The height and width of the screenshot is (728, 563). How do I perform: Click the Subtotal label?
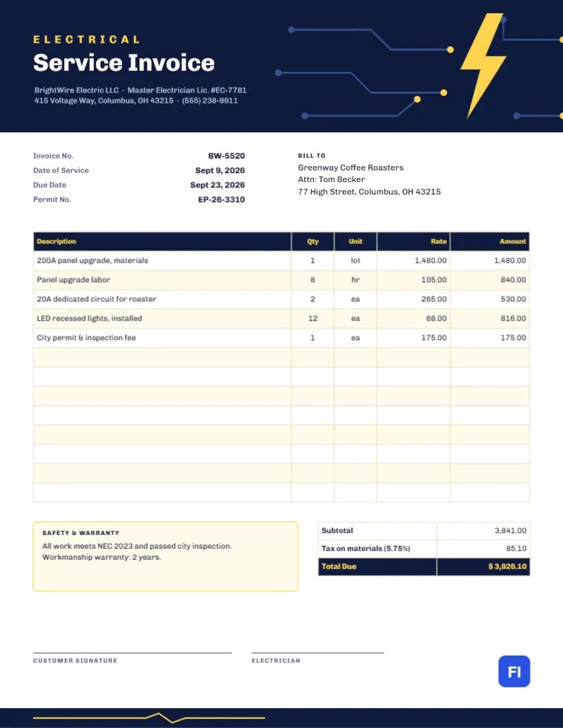(337, 531)
